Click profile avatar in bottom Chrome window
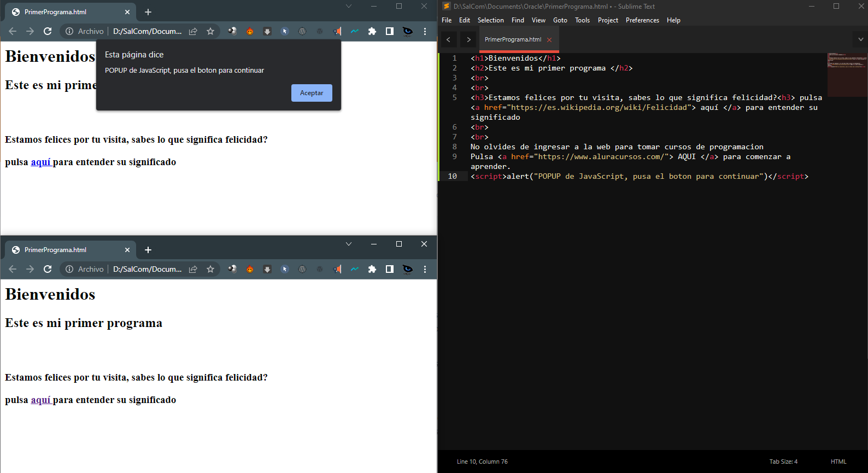 tap(407, 269)
